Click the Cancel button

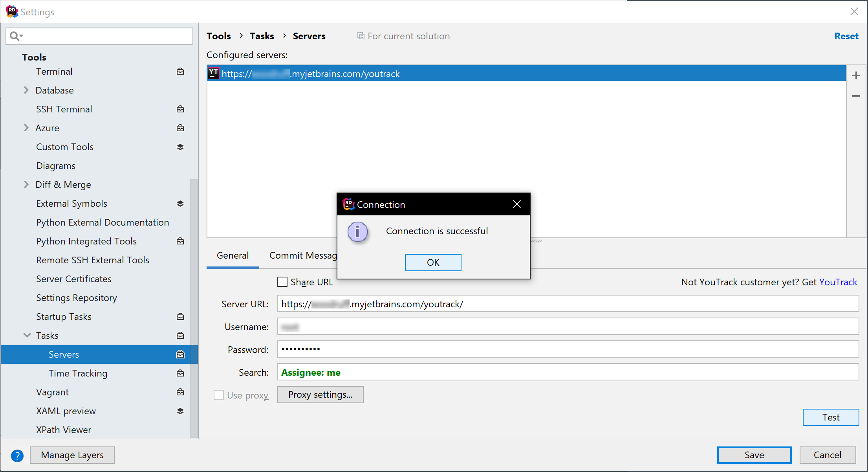tap(828, 455)
